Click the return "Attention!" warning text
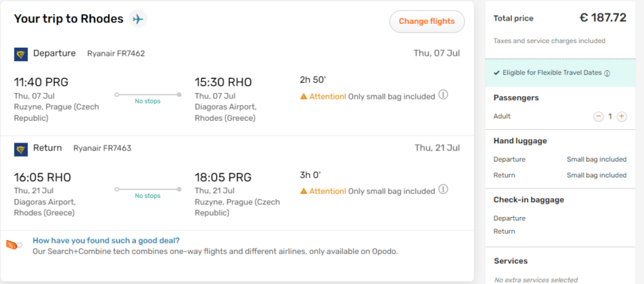The image size is (644, 284). point(328,192)
